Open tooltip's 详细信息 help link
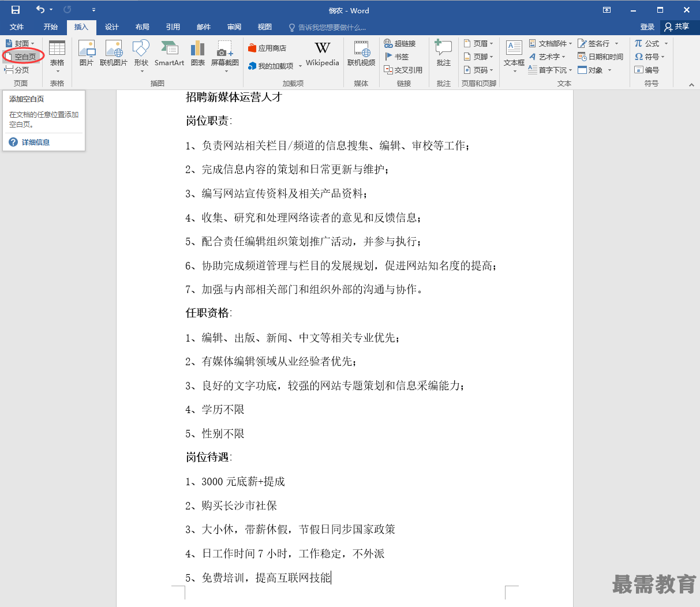Viewport: 700px width, 607px height. pos(36,142)
